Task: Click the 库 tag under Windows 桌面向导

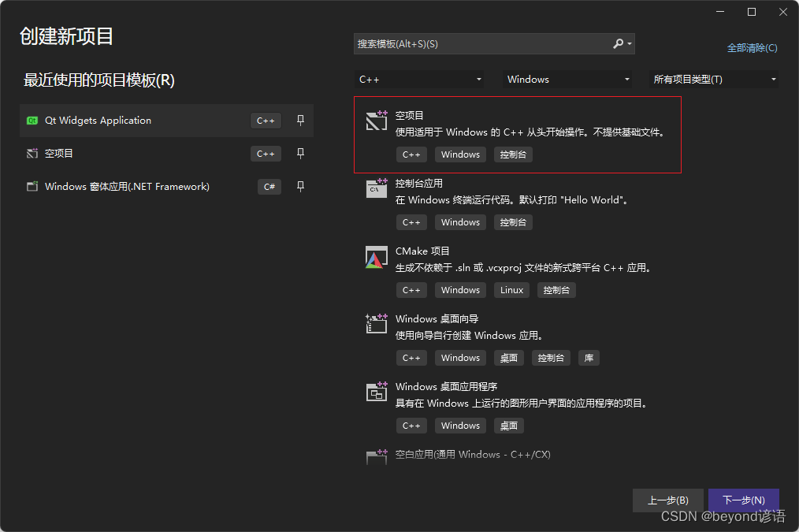Action: [x=589, y=358]
